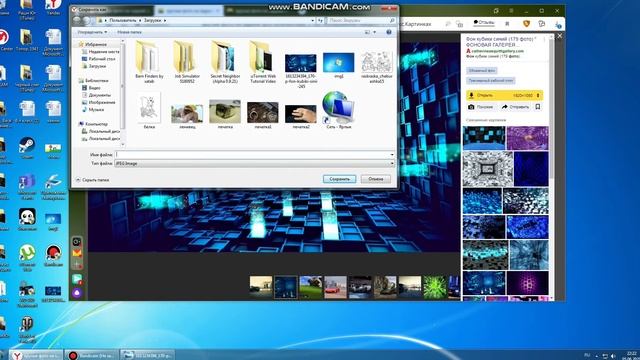
Task: Open the uTorrent Web Tutorial Video folder
Action: pyautogui.click(x=263, y=61)
